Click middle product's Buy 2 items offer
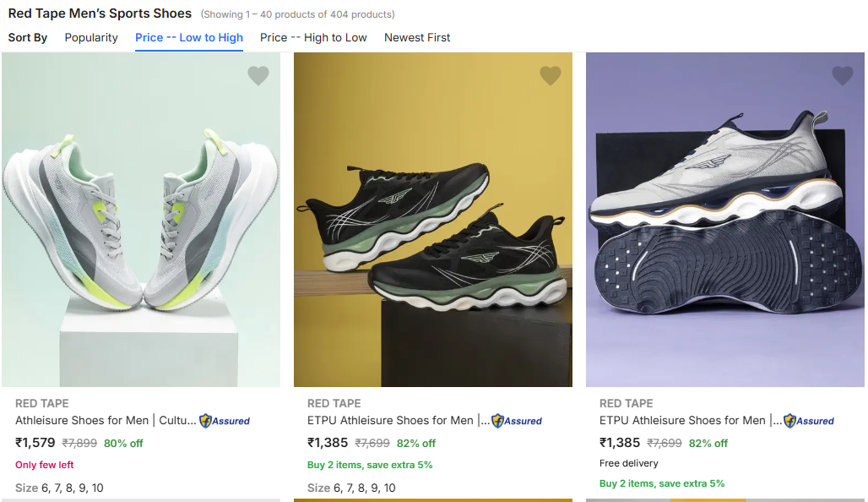The image size is (868, 502). [x=370, y=465]
